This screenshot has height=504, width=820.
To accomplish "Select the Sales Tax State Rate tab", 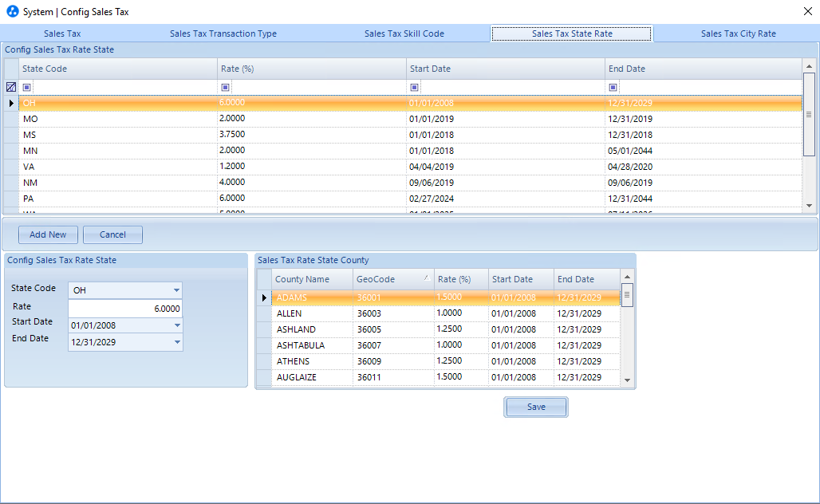I will pyautogui.click(x=572, y=33).
